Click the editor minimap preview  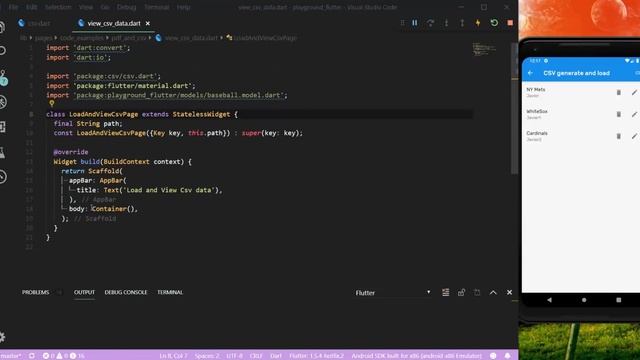point(484,49)
